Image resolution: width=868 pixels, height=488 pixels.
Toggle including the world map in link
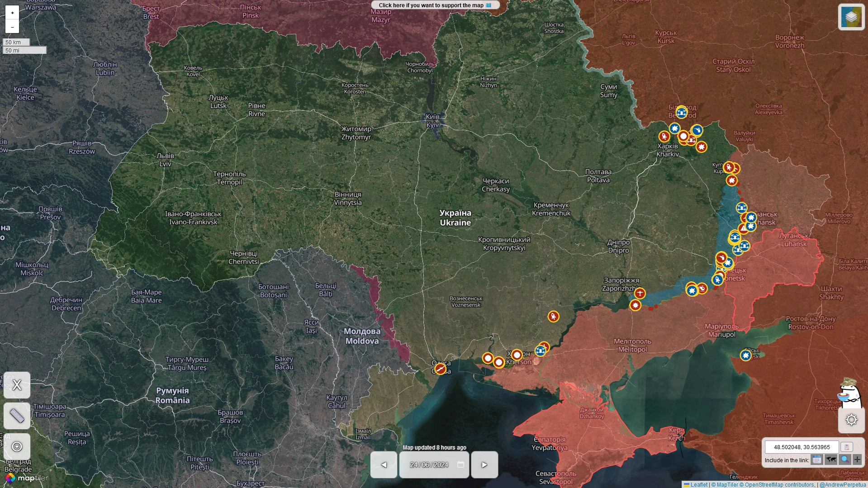[x=830, y=460]
